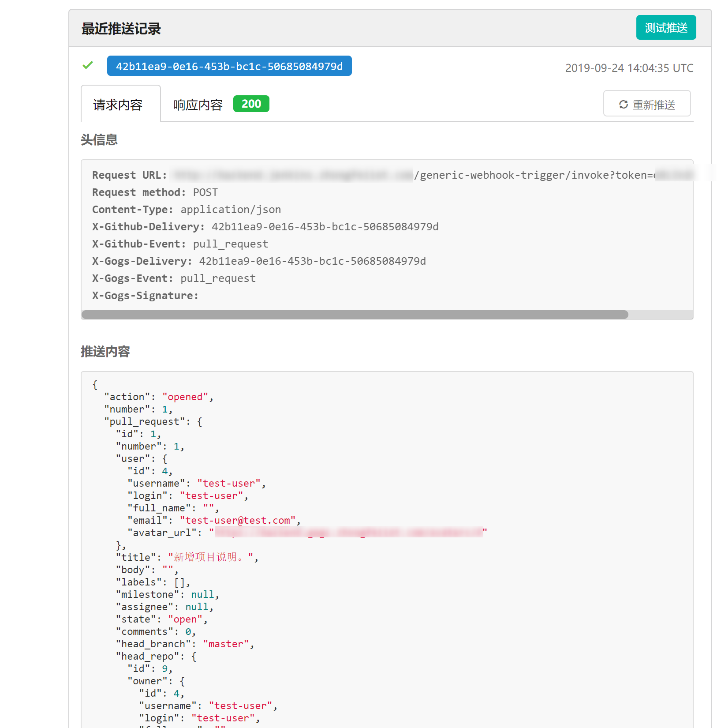Click timestamp 2019-09-24 14:04:35 UTC

(629, 68)
